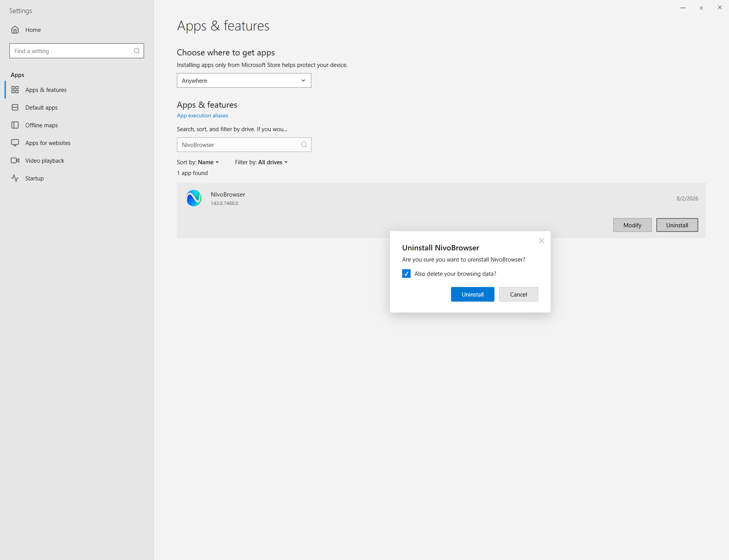The height and width of the screenshot is (560, 729).
Task: Open Default apps page
Action: pos(77,107)
